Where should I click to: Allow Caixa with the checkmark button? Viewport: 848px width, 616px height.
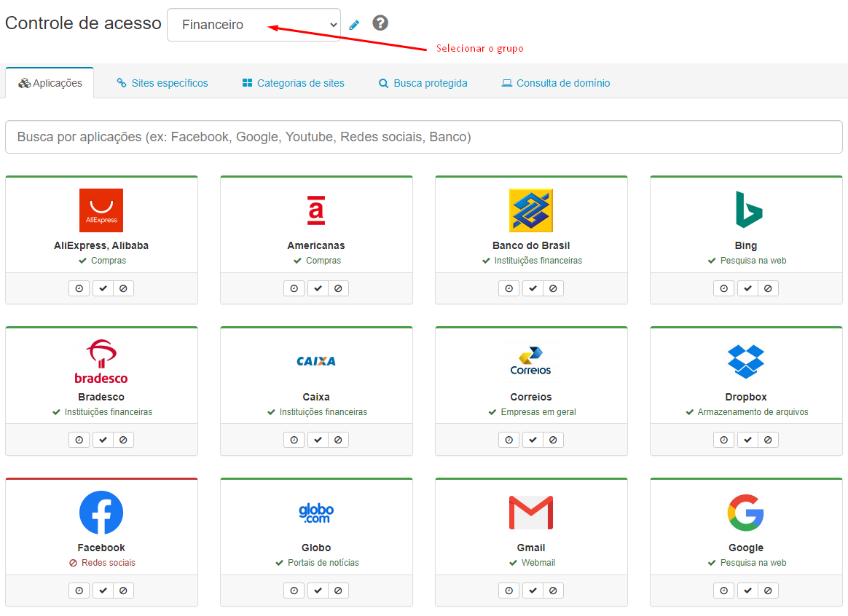point(318,440)
